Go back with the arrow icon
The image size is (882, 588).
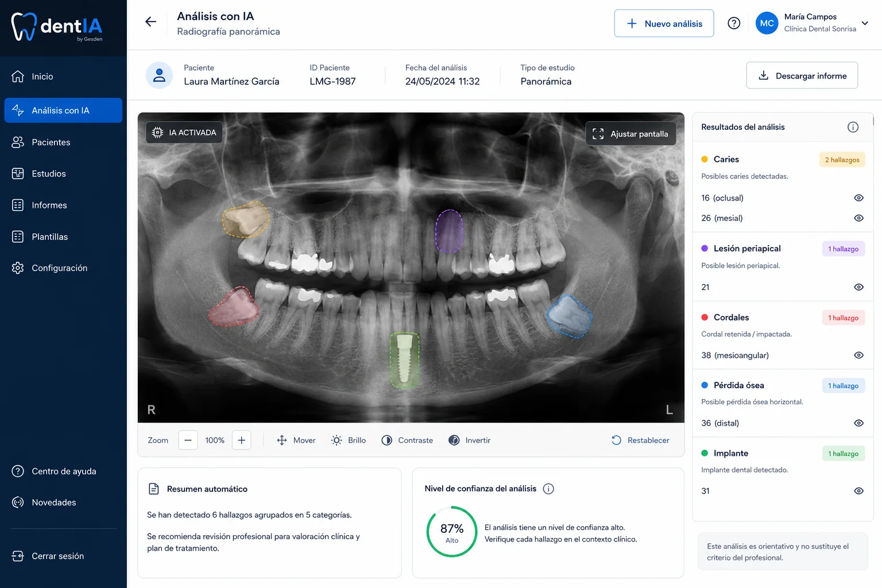pos(150,22)
